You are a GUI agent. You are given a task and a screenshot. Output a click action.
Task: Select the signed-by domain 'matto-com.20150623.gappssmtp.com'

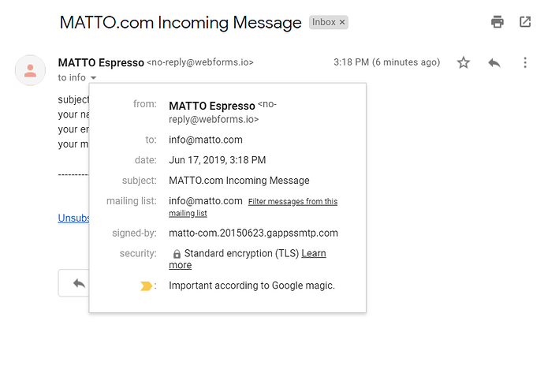tap(253, 233)
